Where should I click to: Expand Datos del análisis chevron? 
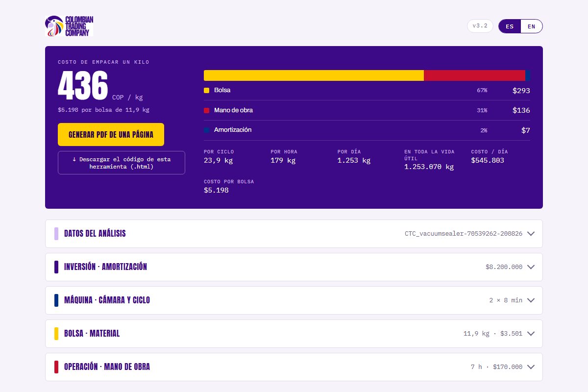click(531, 234)
